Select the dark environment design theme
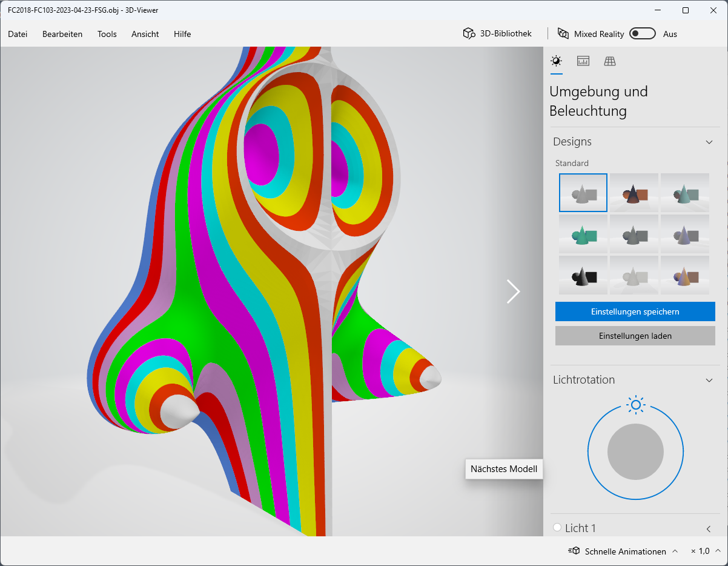Screen dimensions: 728x566 pos(583,275)
